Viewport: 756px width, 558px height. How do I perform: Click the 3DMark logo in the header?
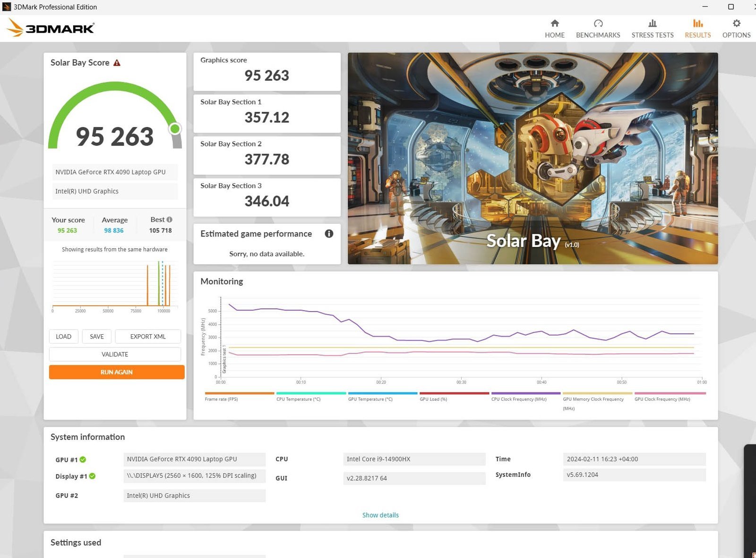[x=51, y=28]
